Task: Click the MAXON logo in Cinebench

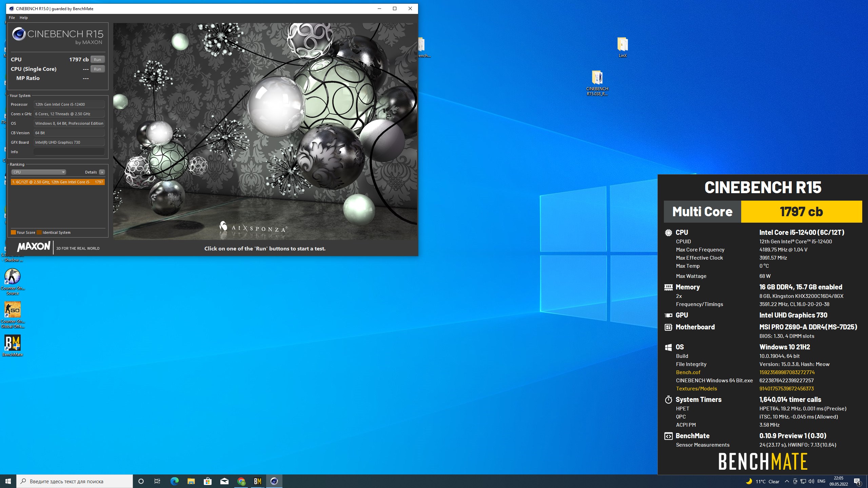Action: [34, 246]
